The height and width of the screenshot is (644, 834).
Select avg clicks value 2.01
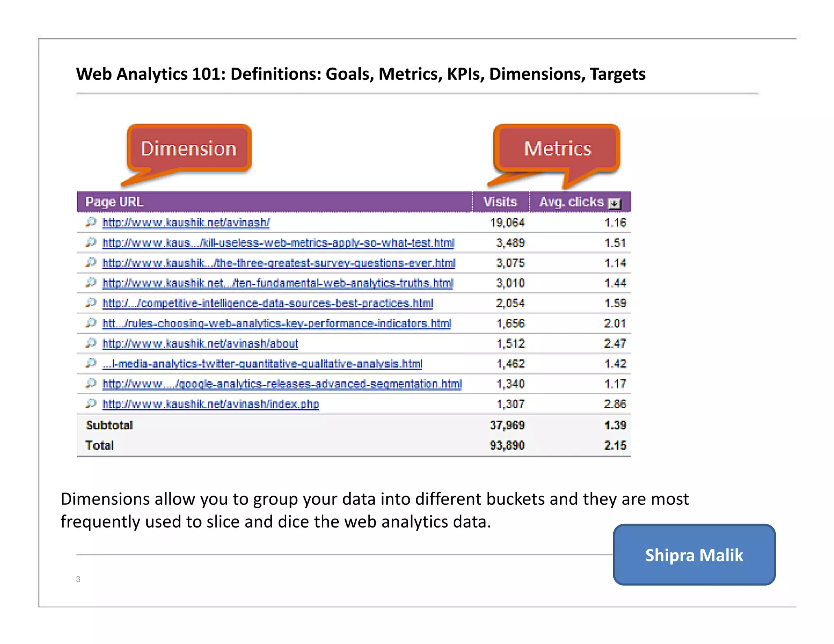615,324
